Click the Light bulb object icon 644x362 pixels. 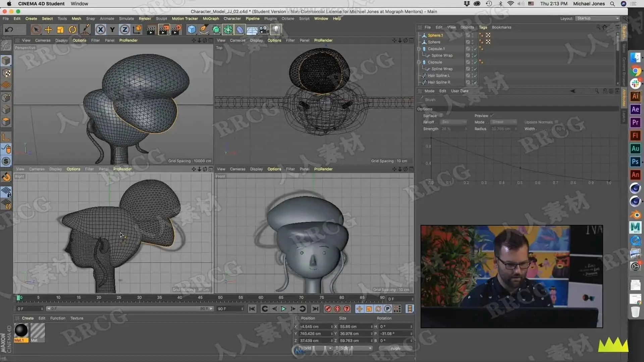point(276,30)
